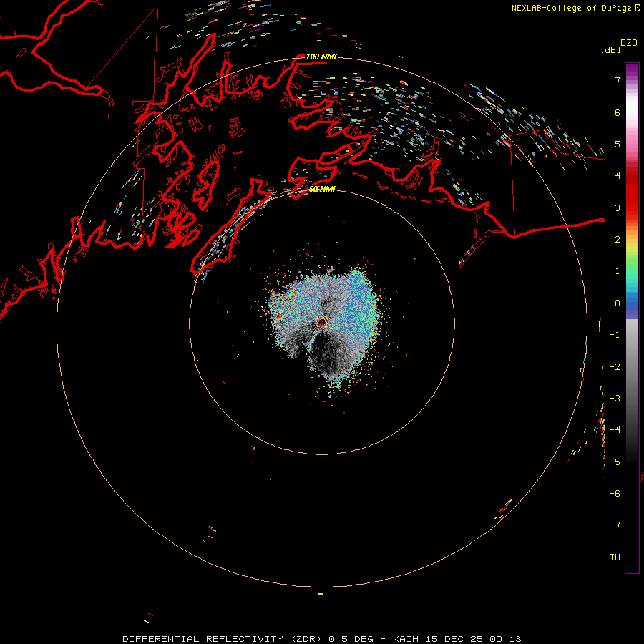Click the colorbar value -5 label
The image size is (644, 644).
[615, 462]
